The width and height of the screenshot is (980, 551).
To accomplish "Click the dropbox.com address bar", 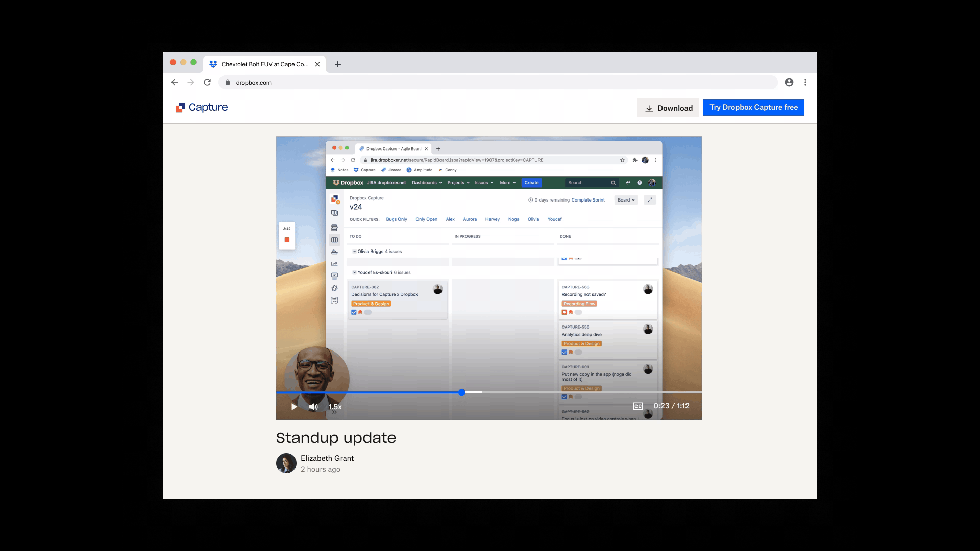I will 459,82.
